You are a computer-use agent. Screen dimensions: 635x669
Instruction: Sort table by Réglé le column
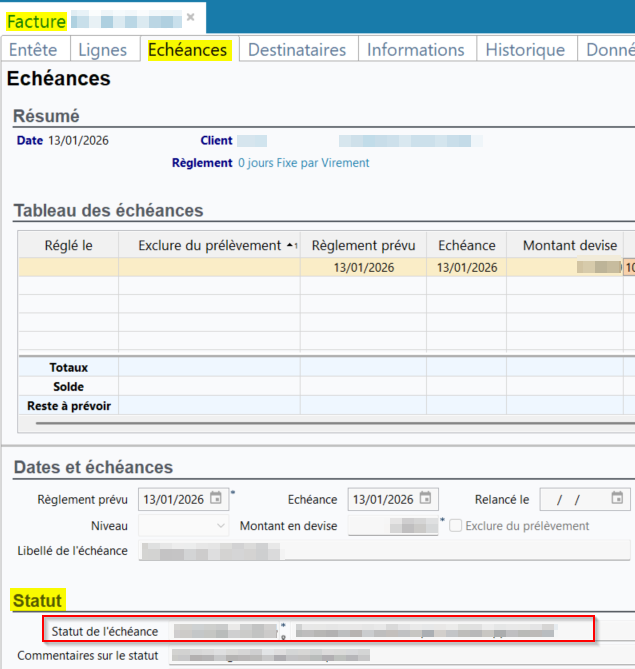click(68, 245)
